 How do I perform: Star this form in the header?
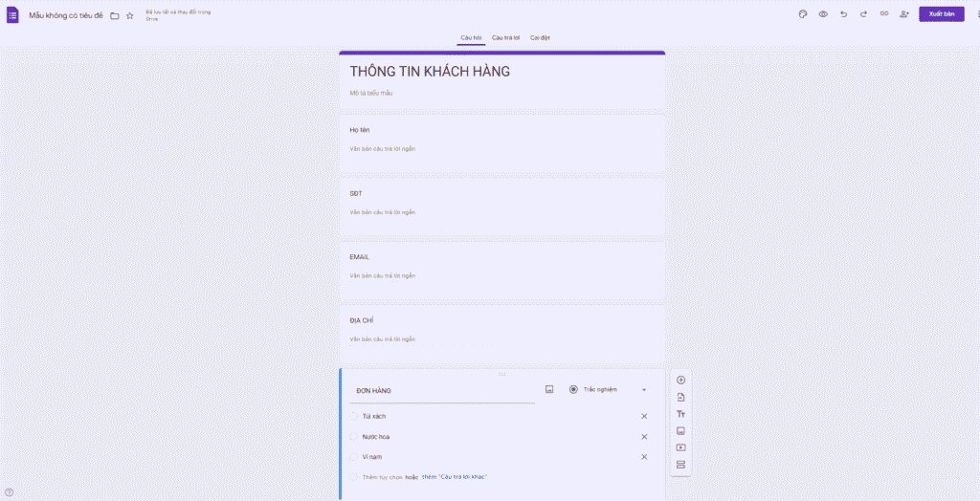coord(130,15)
